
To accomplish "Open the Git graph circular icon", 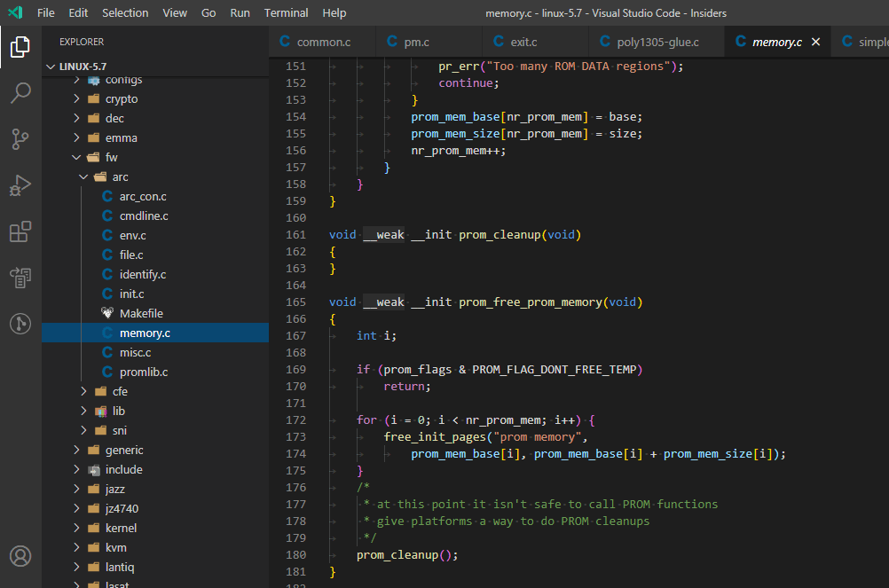I will tap(20, 324).
